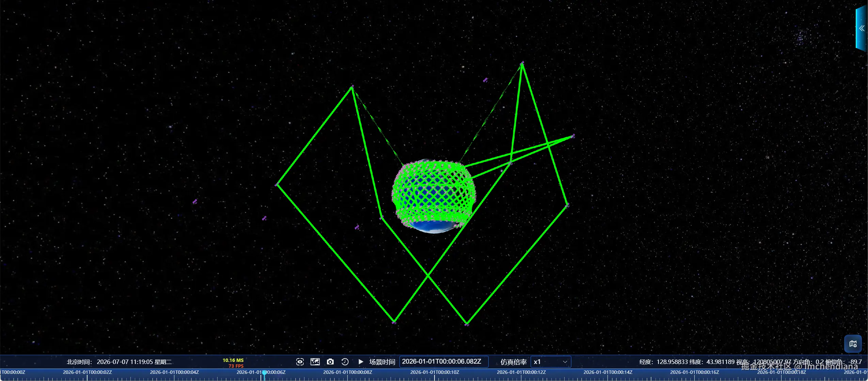Jump to 2026-01-01T00:00:14Z on timeline
868x381 pixels.
point(608,372)
